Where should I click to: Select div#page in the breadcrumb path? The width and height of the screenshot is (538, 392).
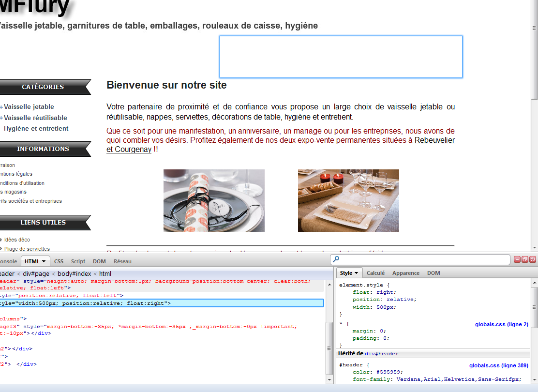[36, 273]
